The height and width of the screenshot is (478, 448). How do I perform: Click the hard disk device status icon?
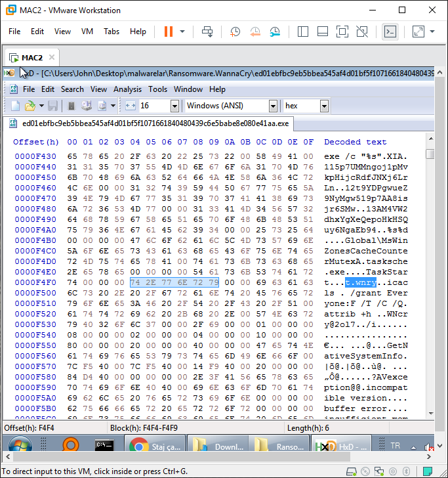[352, 471]
